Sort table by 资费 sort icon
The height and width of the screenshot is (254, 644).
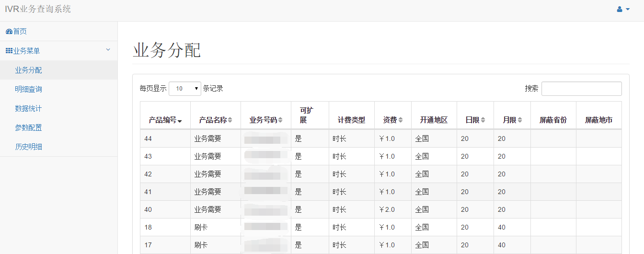coord(401,120)
